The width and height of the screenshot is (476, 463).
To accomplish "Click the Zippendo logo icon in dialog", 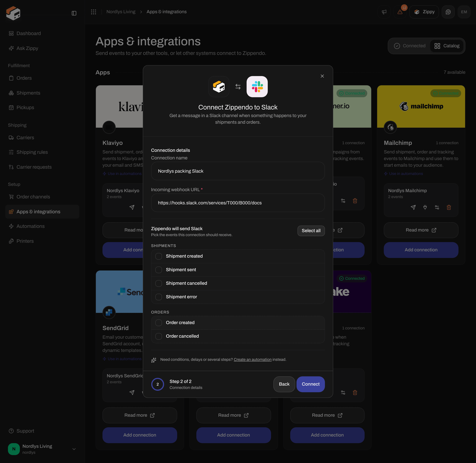I will [x=218, y=87].
